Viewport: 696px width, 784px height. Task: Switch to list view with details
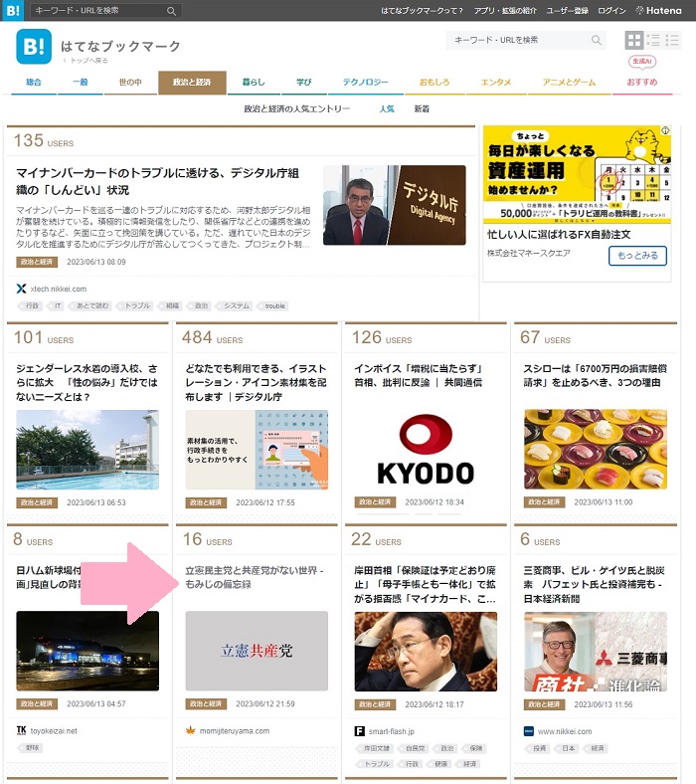[x=653, y=40]
